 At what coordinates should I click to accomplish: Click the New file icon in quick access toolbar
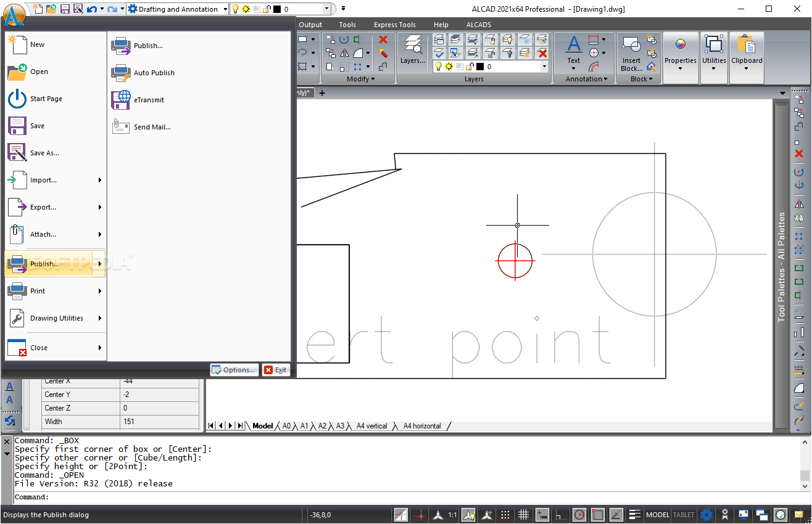pos(38,9)
